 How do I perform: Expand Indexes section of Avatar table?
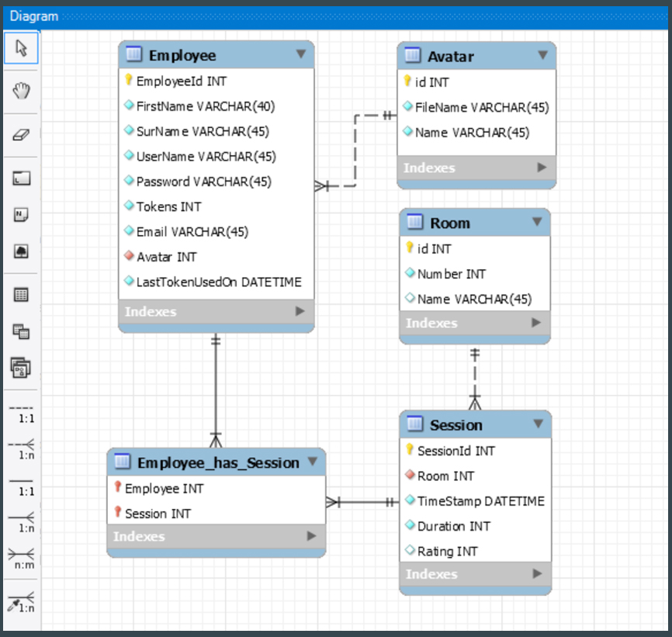point(542,168)
